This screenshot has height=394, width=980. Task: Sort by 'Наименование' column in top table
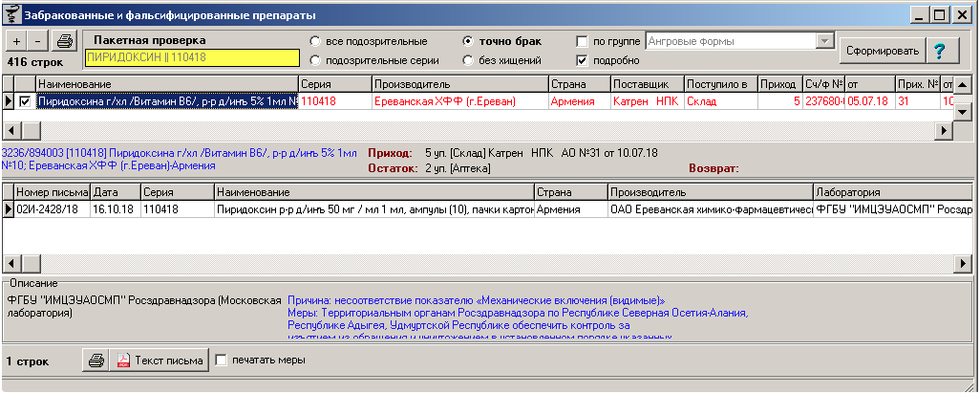point(167,84)
